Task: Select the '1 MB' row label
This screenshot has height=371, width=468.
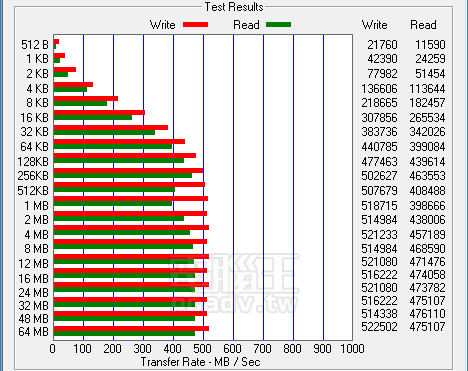Action: [x=37, y=206]
